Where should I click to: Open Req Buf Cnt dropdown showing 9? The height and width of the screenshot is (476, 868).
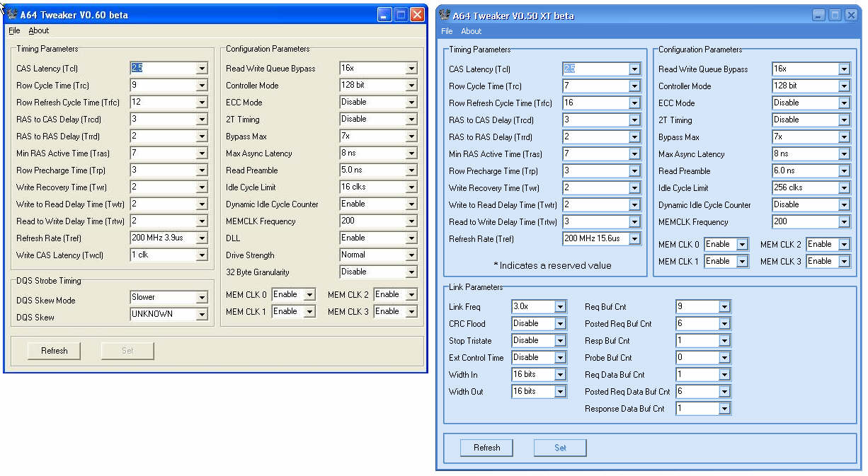tap(724, 307)
